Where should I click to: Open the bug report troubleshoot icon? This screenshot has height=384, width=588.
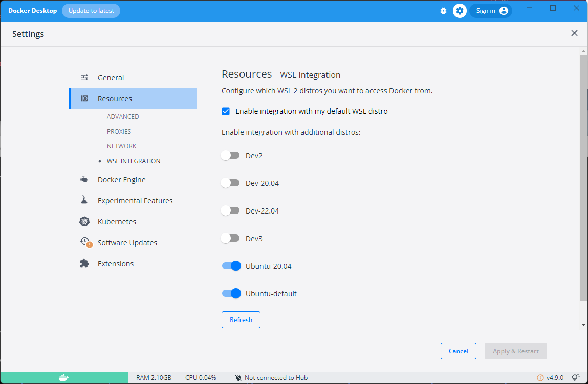click(443, 11)
